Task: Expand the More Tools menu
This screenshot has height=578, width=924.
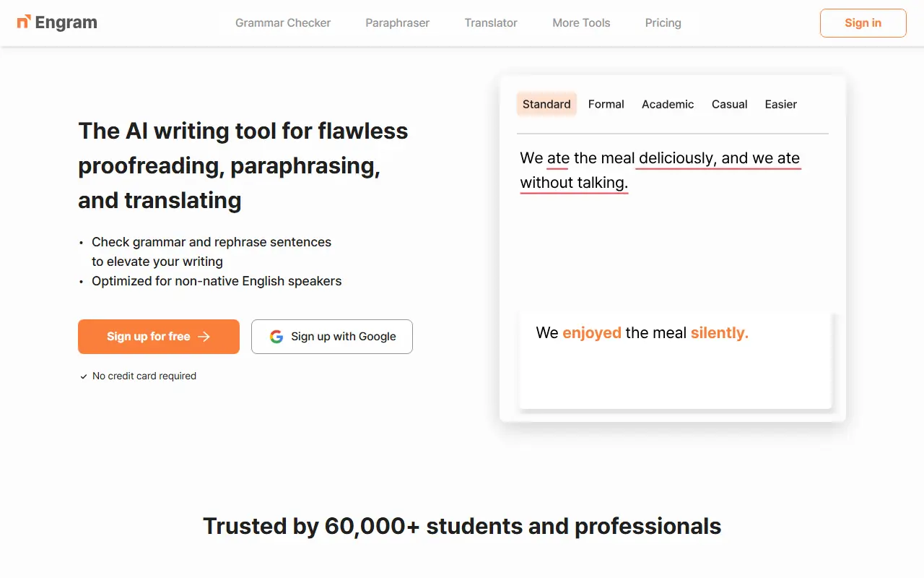Action: 581,23
